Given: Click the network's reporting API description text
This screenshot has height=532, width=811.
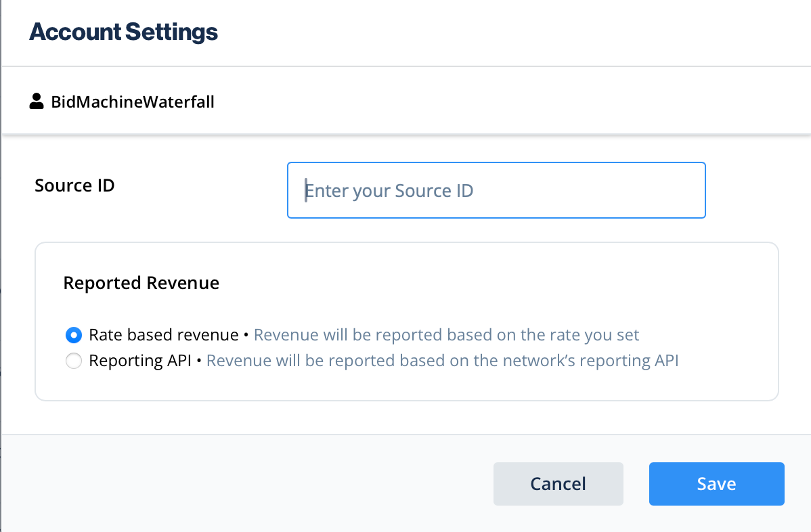Looking at the screenshot, I should [x=442, y=361].
